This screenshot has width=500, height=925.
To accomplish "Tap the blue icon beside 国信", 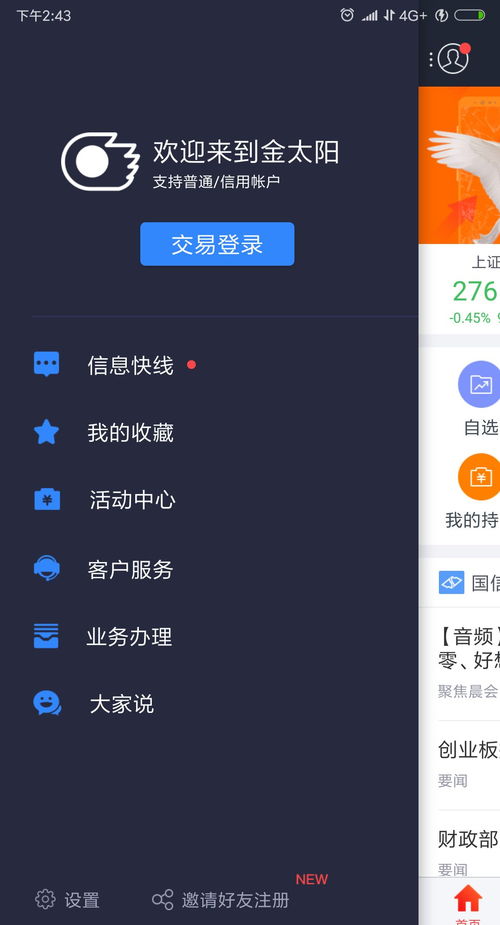I will [452, 582].
